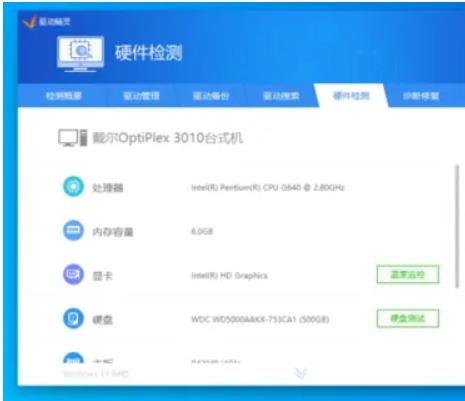
Task: Open the 驱动管理 tab
Action: (x=141, y=96)
